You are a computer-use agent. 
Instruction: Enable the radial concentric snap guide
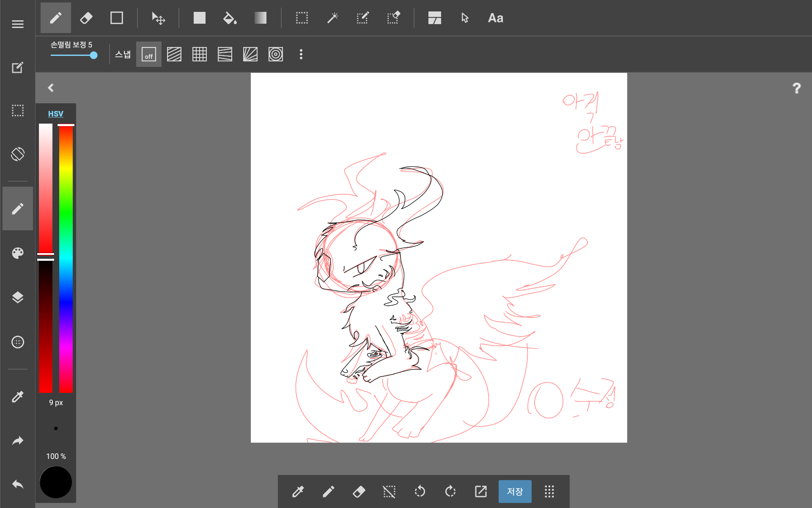(275, 55)
